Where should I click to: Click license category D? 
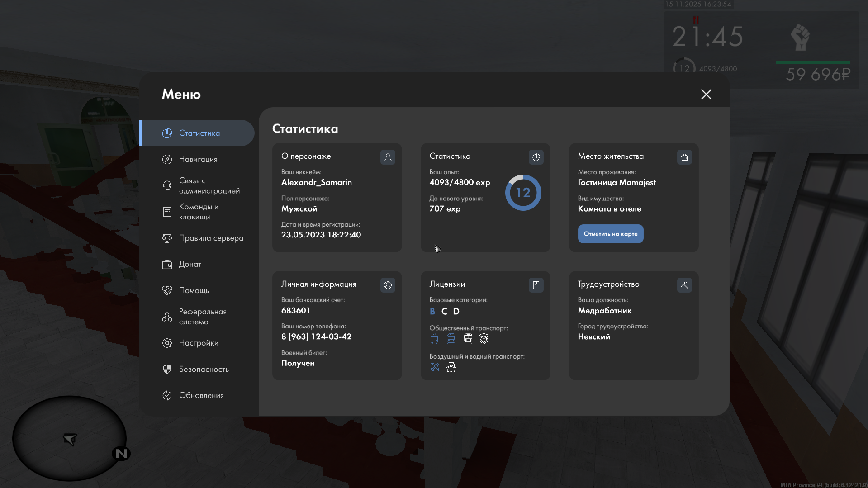point(456,311)
